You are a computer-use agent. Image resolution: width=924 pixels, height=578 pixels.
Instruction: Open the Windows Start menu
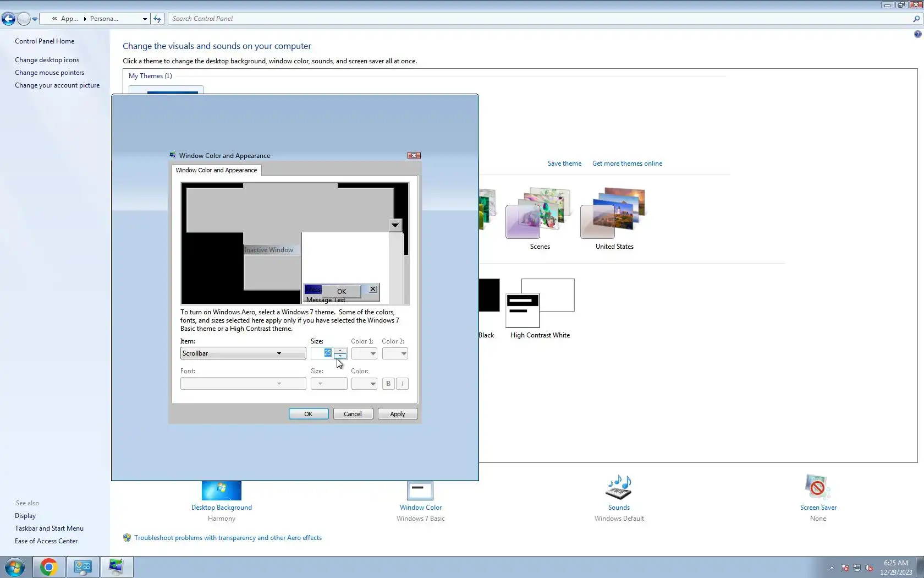coord(15,567)
